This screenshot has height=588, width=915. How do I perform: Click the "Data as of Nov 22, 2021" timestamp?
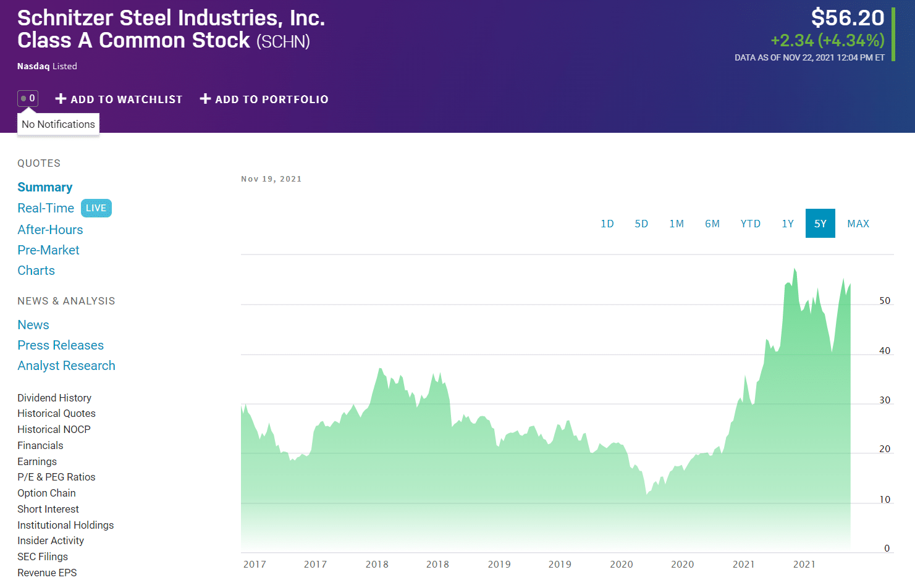click(809, 57)
